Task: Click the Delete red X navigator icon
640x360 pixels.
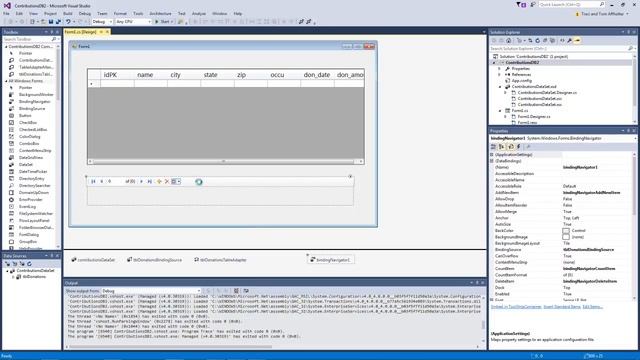Action: point(167,181)
